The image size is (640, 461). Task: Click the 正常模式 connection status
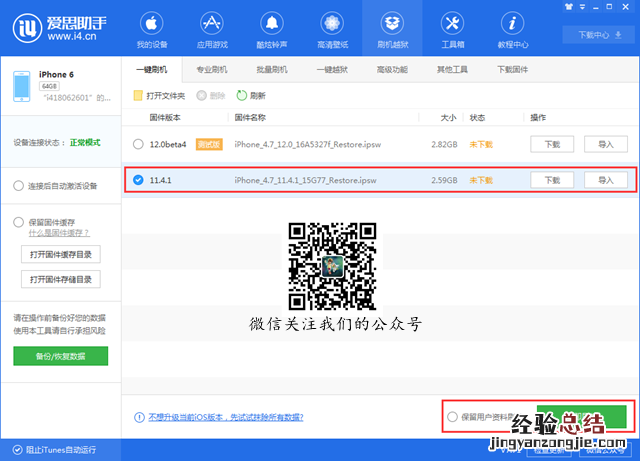(x=85, y=143)
